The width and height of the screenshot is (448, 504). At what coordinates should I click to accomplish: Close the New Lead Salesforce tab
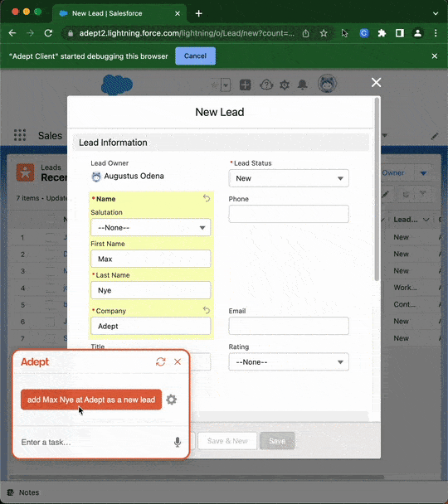coord(178,13)
